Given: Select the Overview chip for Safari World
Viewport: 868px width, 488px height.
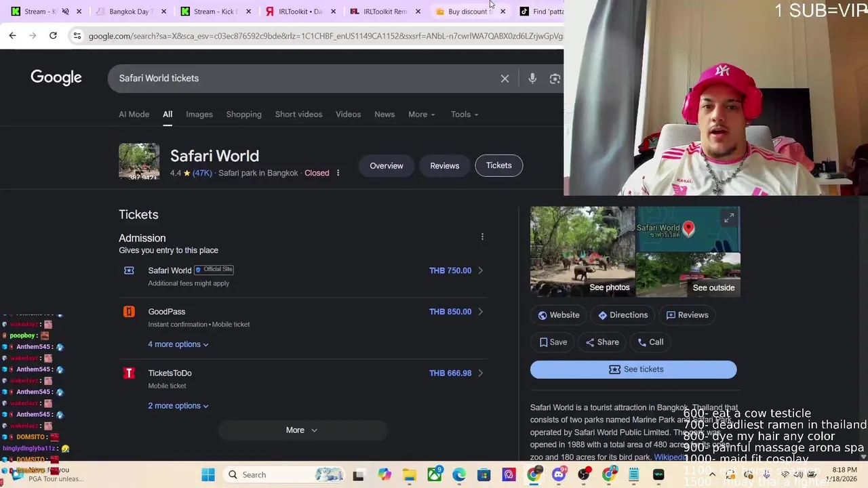Looking at the screenshot, I should [387, 165].
